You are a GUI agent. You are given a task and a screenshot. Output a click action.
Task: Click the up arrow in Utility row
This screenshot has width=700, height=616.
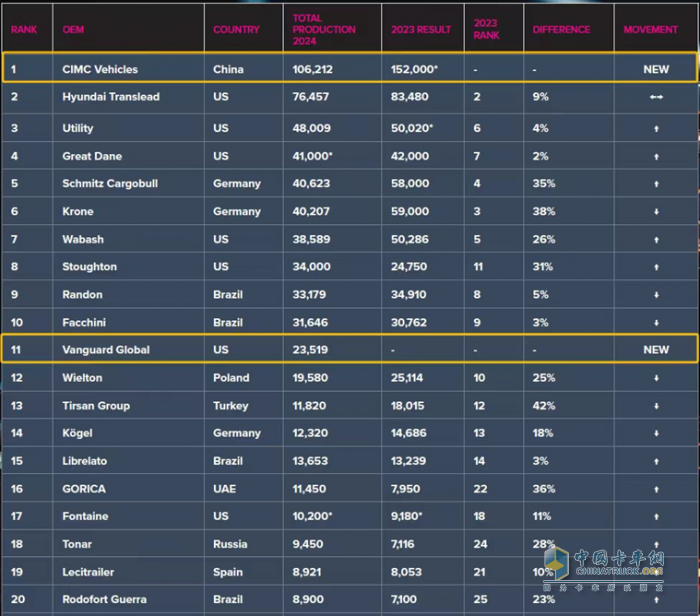(656, 129)
